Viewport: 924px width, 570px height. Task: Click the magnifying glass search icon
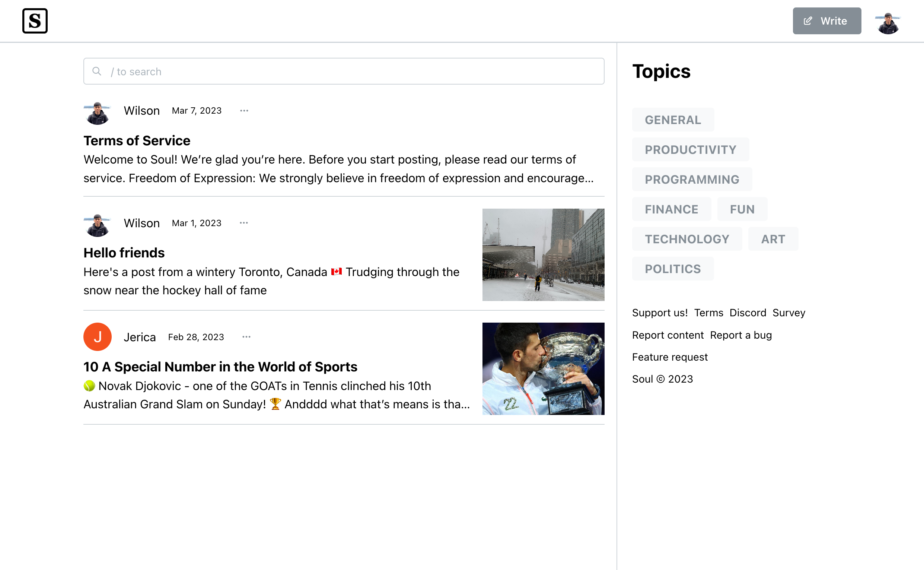click(97, 71)
